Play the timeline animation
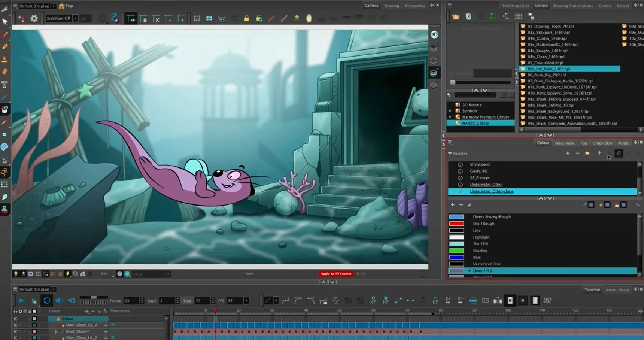The width and height of the screenshot is (644, 340). [x=22, y=301]
